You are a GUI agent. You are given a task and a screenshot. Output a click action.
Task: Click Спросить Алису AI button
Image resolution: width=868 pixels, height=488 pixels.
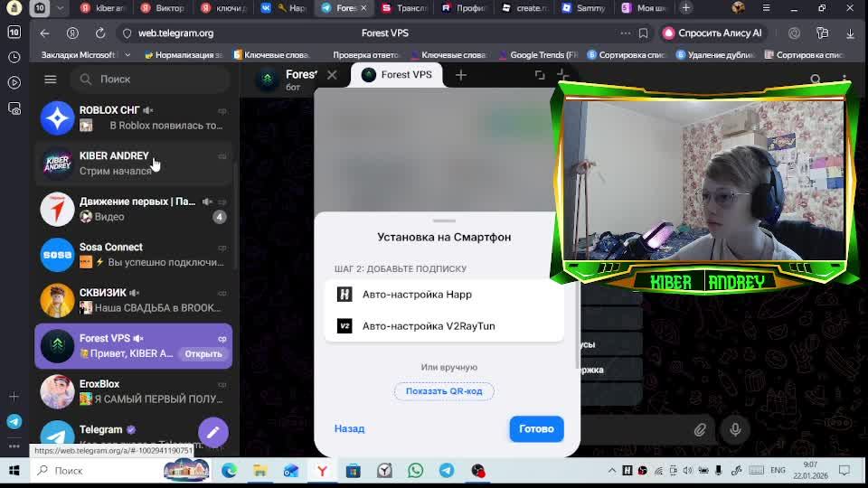tap(713, 33)
